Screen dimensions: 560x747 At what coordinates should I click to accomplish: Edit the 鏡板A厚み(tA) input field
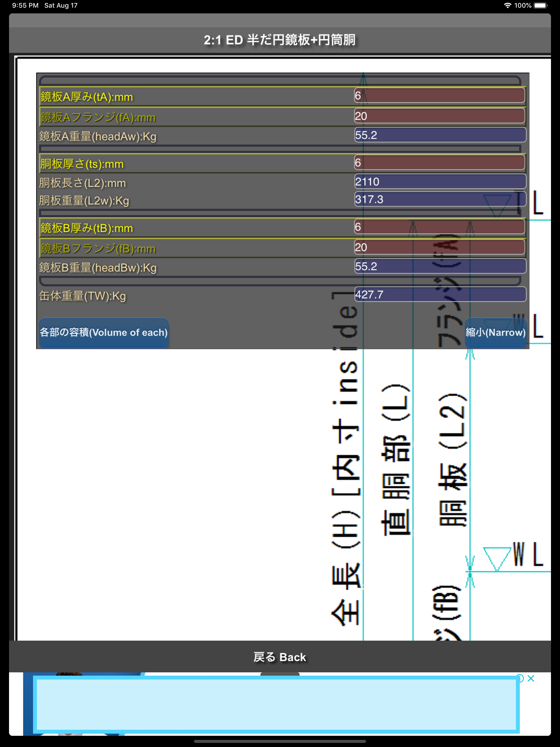point(439,96)
